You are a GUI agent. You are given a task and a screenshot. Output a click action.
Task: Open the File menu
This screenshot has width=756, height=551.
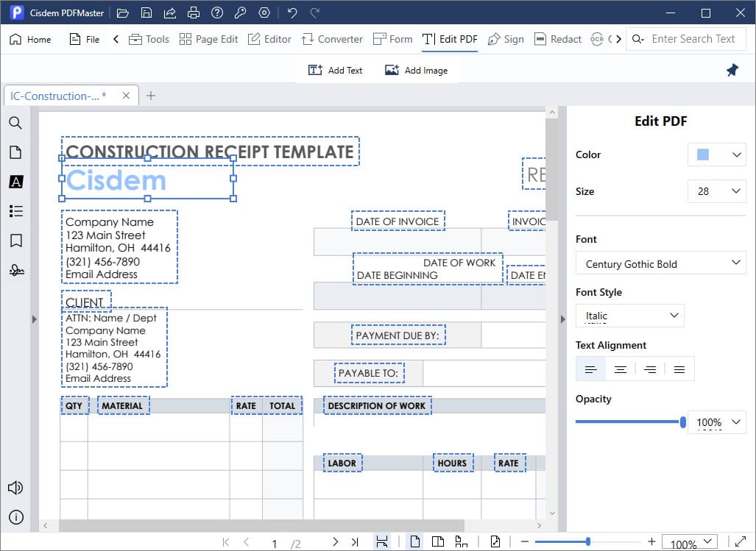85,39
